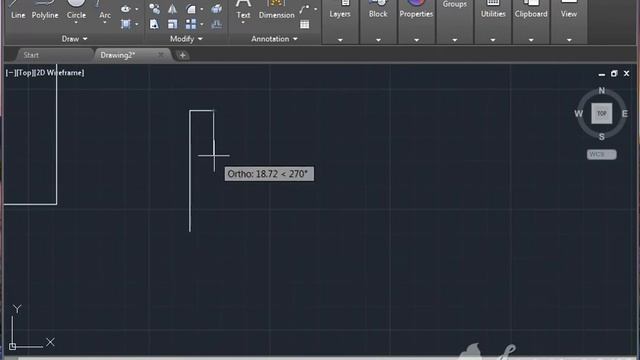Viewport: 640px width, 360px height.
Task: Click the Array tool icon
Action: click(x=191, y=24)
